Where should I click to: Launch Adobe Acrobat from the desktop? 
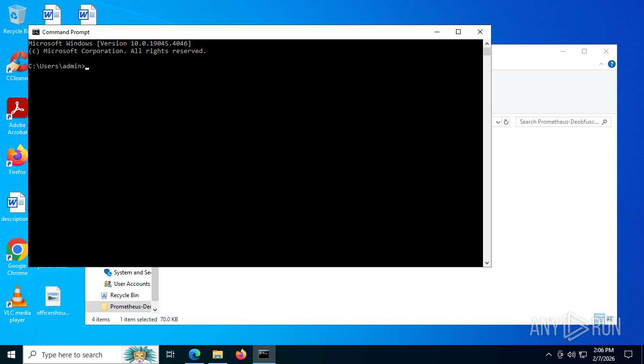click(17, 117)
